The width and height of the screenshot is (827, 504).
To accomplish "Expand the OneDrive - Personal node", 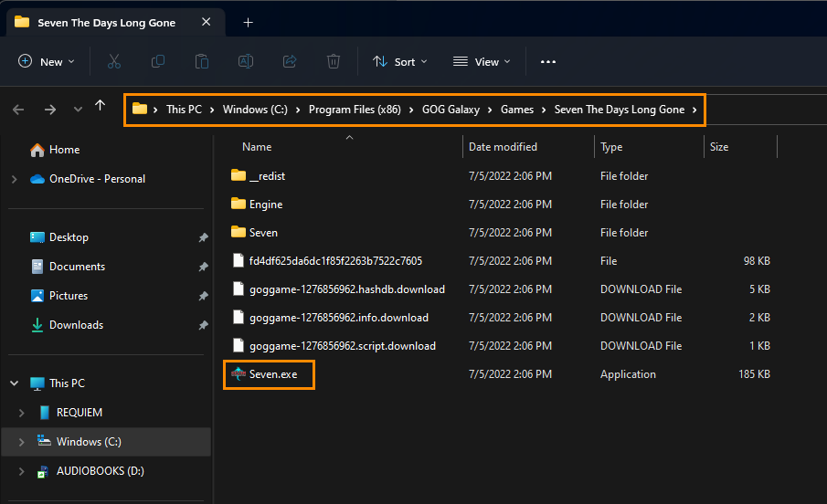I will 15,179.
